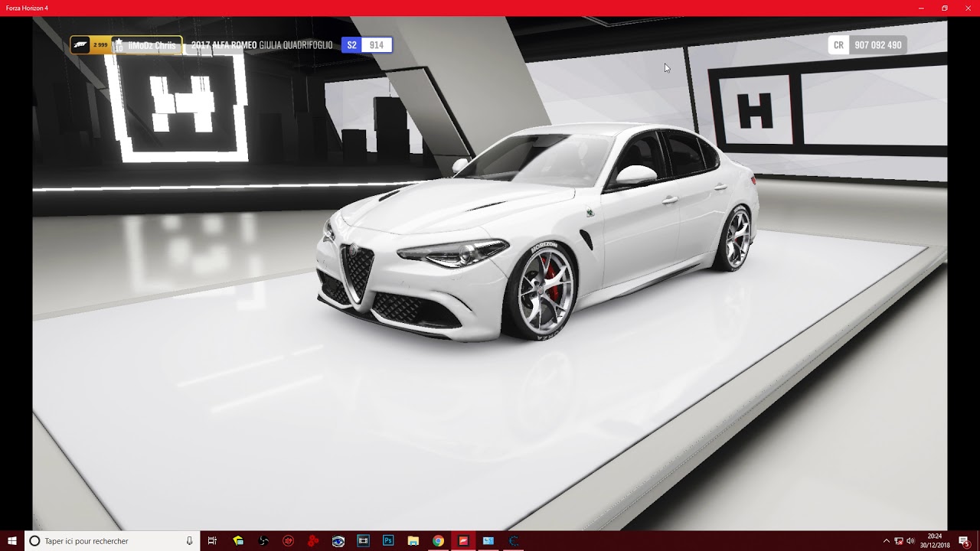This screenshot has height=551, width=980.
Task: Close the Forza Horizon 4 window
Action: pyautogui.click(x=969, y=8)
